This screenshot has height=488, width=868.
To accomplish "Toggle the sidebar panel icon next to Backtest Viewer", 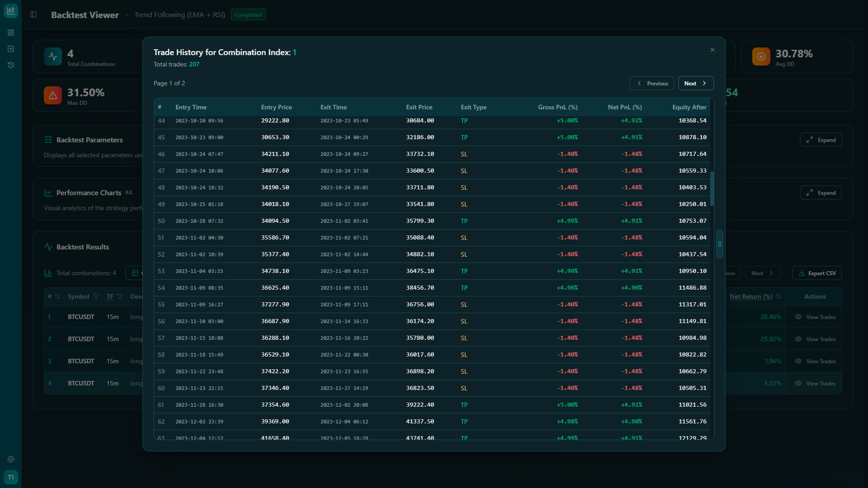I will [33, 14].
